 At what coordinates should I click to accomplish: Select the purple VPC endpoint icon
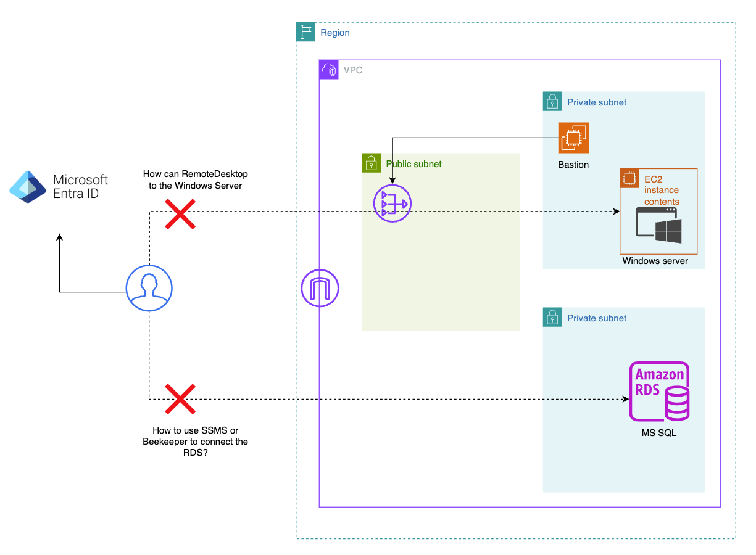tap(320, 287)
